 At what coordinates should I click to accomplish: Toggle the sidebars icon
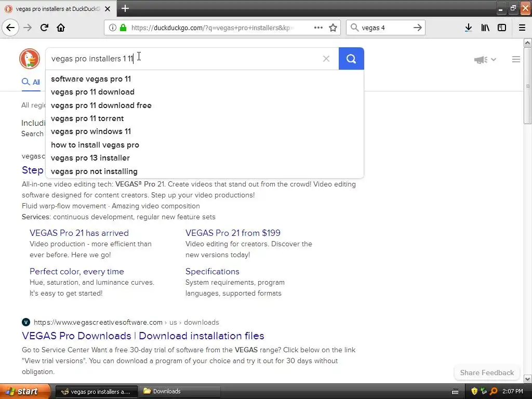(502, 28)
